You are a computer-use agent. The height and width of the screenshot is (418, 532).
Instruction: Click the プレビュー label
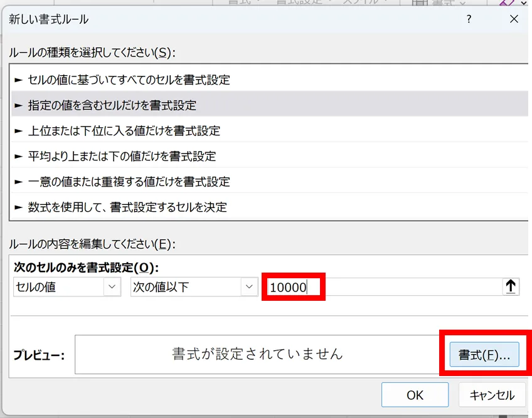40,355
